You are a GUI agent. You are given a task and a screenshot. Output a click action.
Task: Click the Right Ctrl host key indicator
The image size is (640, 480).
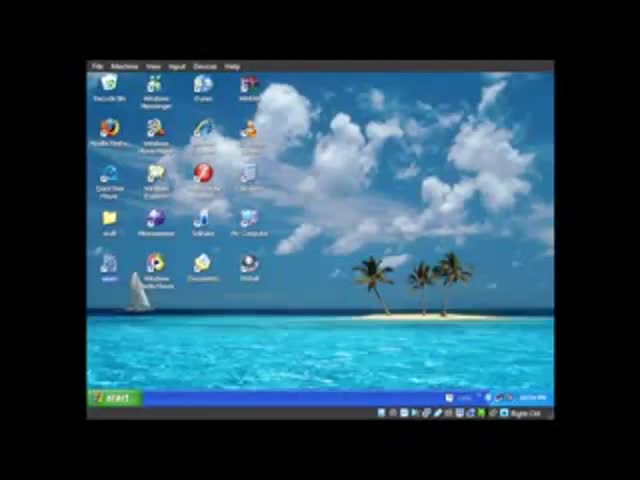coord(526,413)
